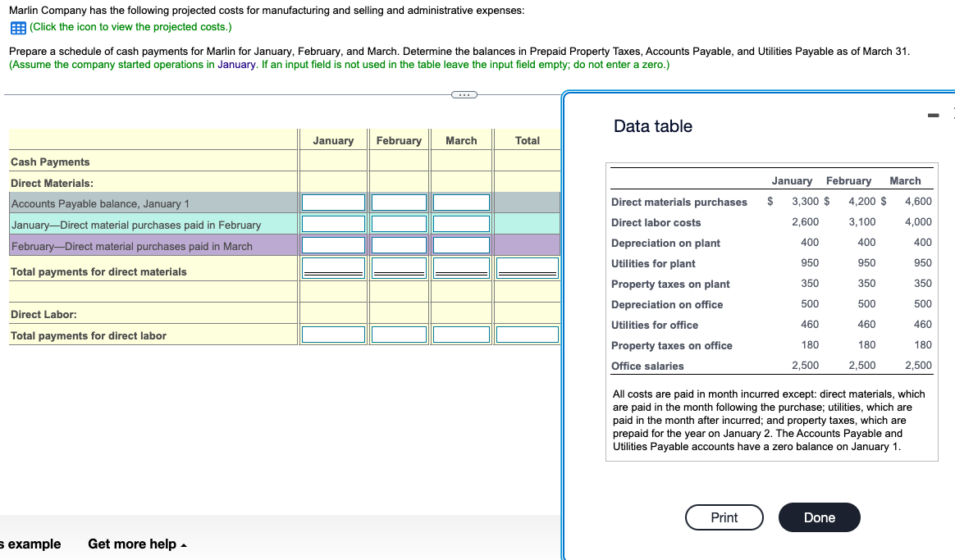The width and height of the screenshot is (955, 560).
Task: Select February field for Accounts Payable balance
Action: pos(399,203)
